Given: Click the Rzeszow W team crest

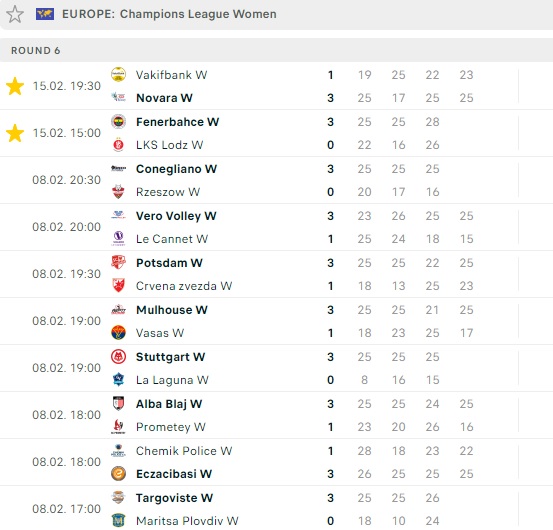Looking at the screenshot, I should pos(118,191).
